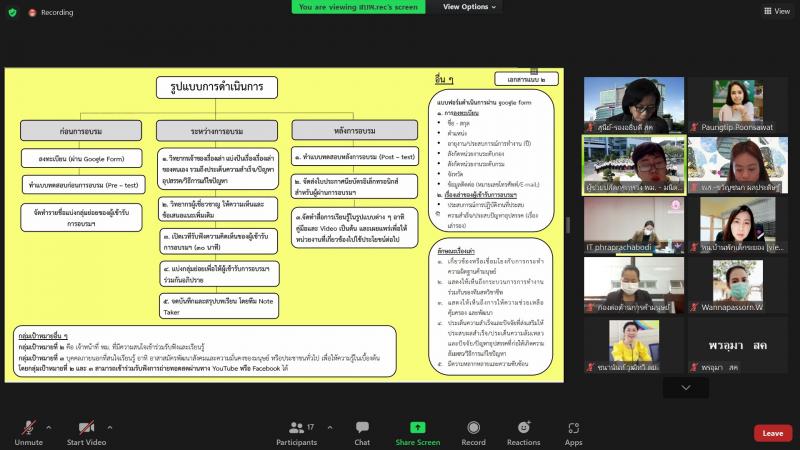The width and height of the screenshot is (800, 450).
Task: Click the Pre – test box in slide
Action: [x=84, y=185]
